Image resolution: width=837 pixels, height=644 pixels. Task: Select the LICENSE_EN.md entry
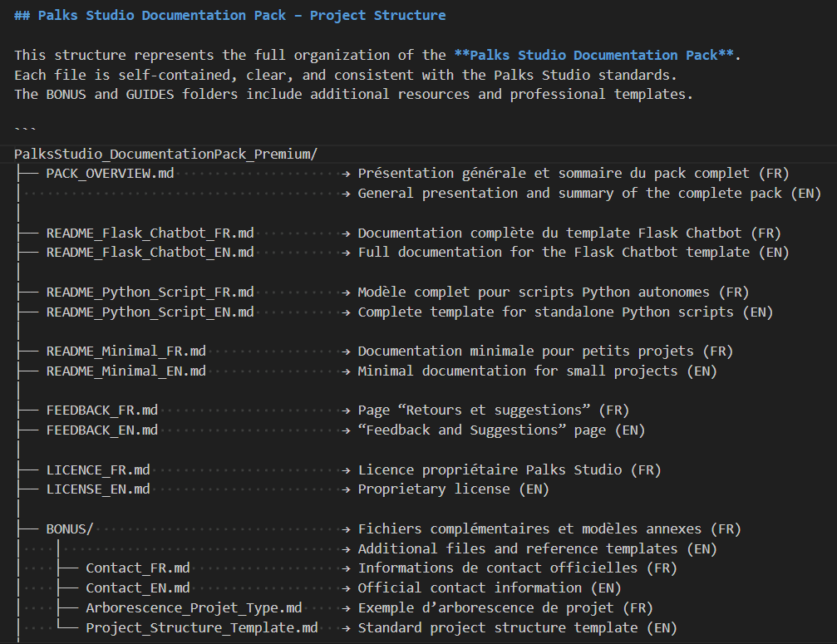98,489
